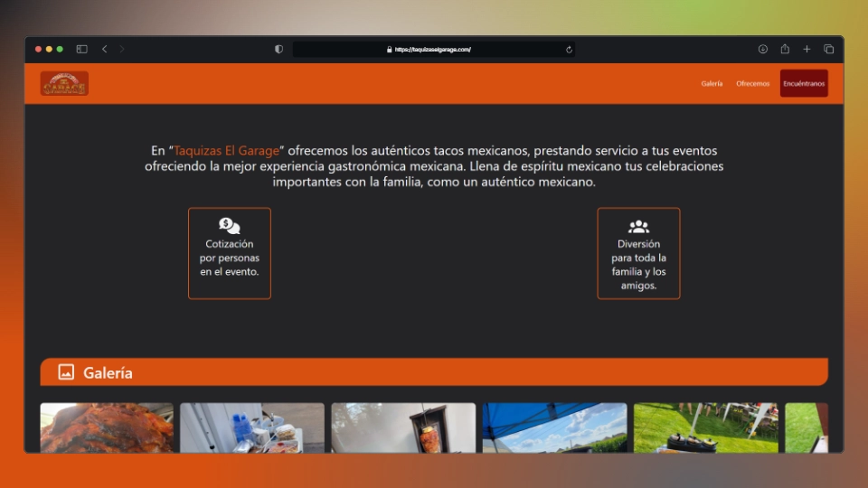The image size is (868, 488).
Task: Open the blue canopy sky gallery photo
Action: pyautogui.click(x=554, y=427)
